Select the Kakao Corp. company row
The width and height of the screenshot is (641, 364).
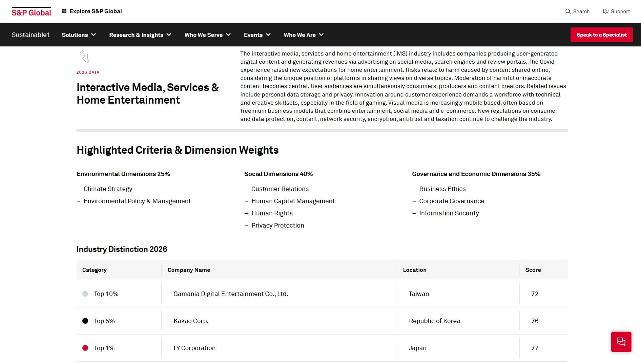191,321
